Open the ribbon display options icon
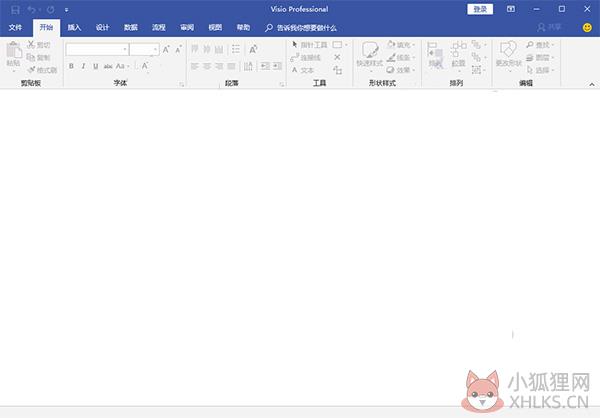600x418 pixels. [511, 9]
